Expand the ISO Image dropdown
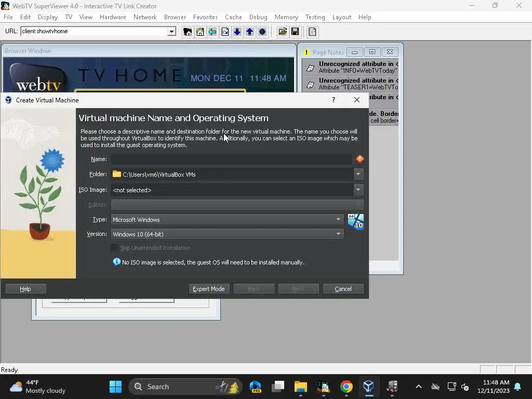The image size is (532, 399). [x=358, y=190]
